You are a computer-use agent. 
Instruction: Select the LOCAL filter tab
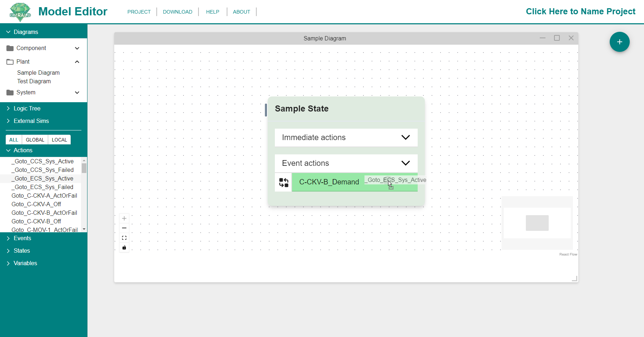click(x=59, y=140)
